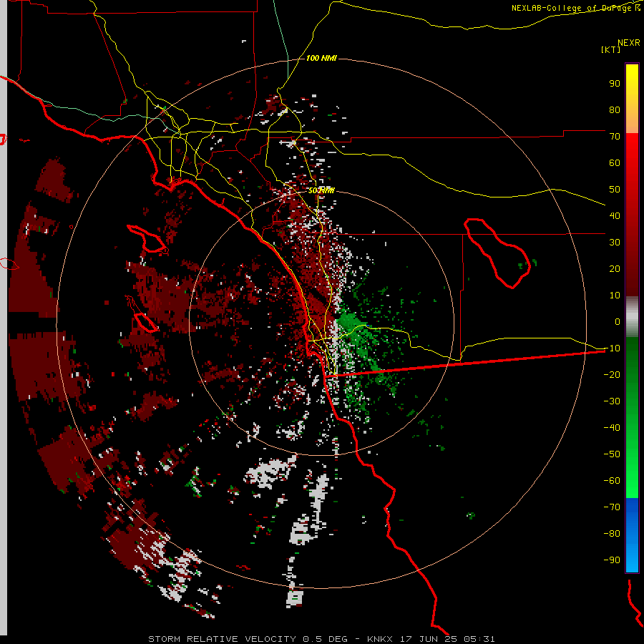Screen dimensions: 644x644
Task: Pick the blue segment at color bar bottom
Action: click(632, 535)
